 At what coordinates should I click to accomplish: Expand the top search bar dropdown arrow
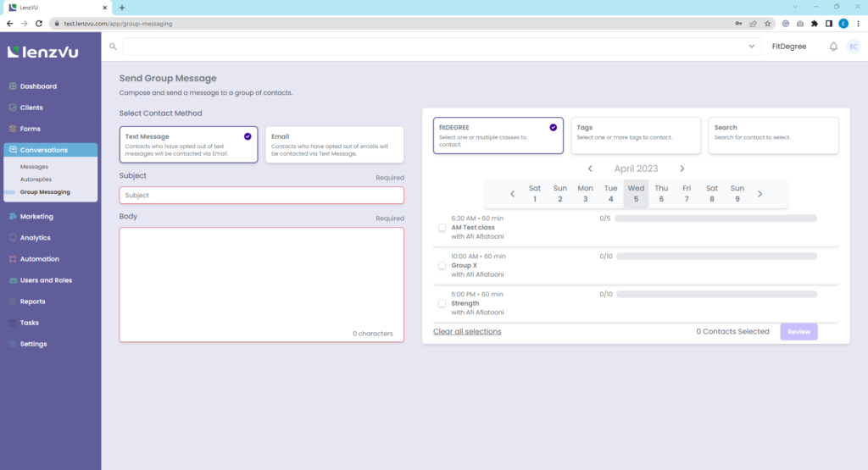point(751,47)
